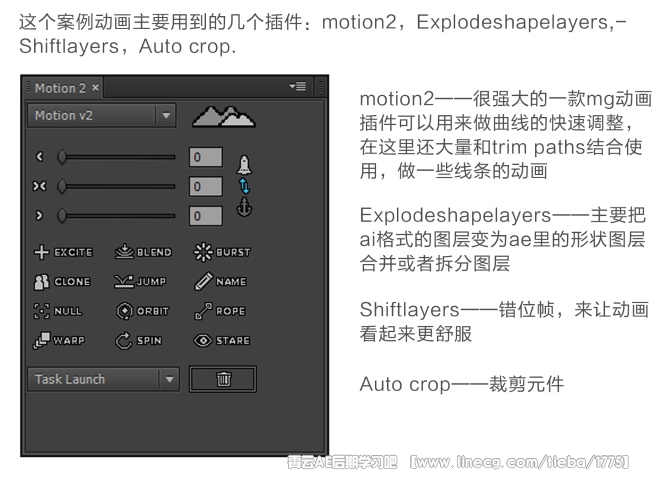Viewport: 671px width, 479px height.
Task: Toggle the rocket icon beside the sliders
Action: 244,165
